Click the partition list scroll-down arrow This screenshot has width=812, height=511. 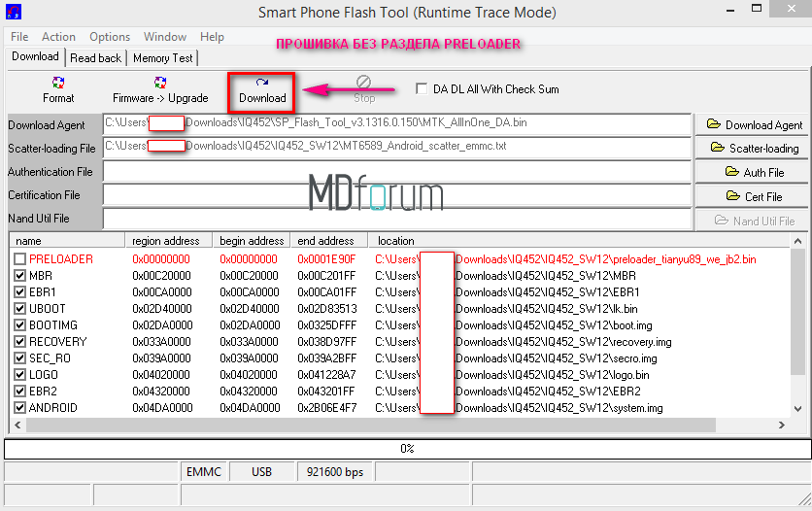click(797, 408)
